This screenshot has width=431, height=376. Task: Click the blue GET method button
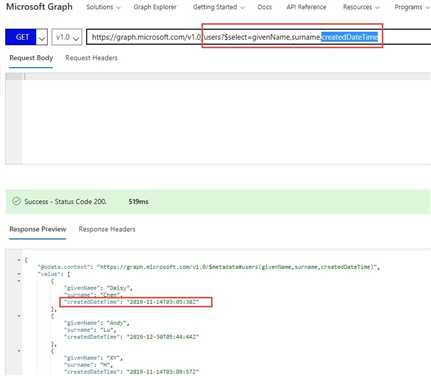point(21,37)
